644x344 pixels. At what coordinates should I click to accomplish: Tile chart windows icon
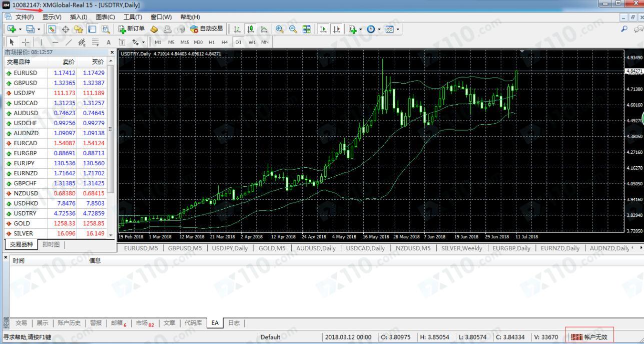(x=306, y=29)
